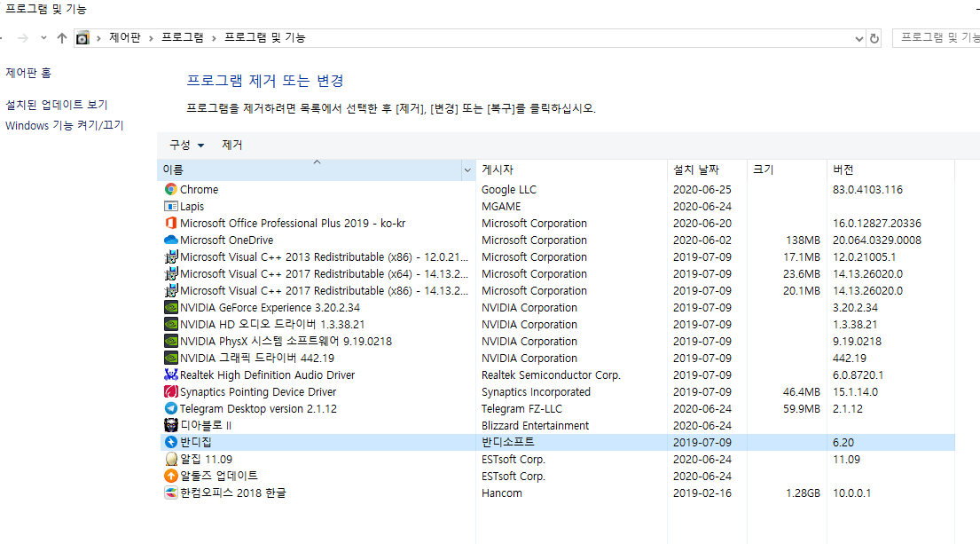This screenshot has height=544, width=980.
Task: Click 프로그램 및 기능 in the address breadcrumb
Action: pos(265,38)
